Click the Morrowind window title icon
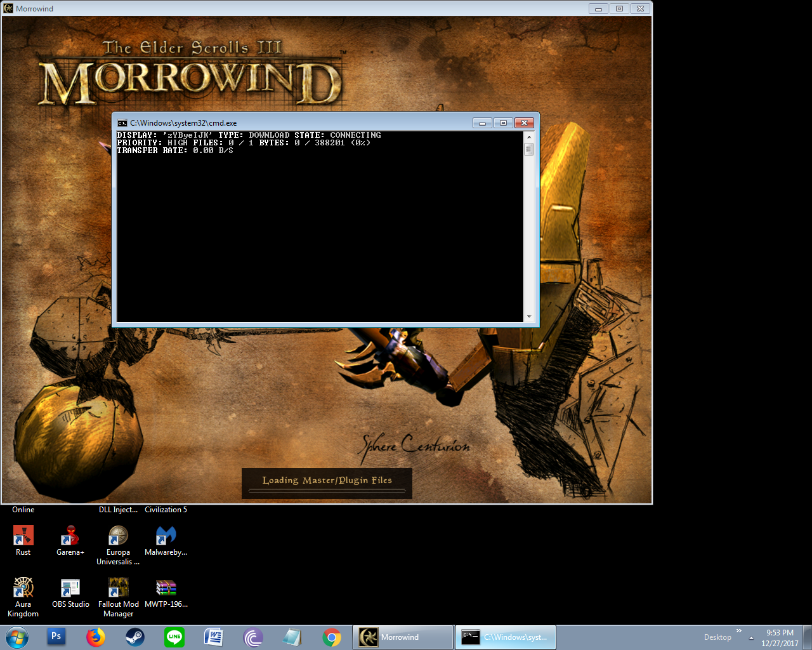 (8, 8)
